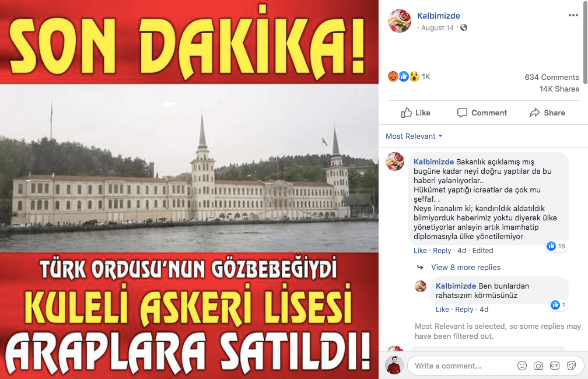Click Like under the 'Ben bunlardan' reply
588x379 pixels.
point(442,309)
